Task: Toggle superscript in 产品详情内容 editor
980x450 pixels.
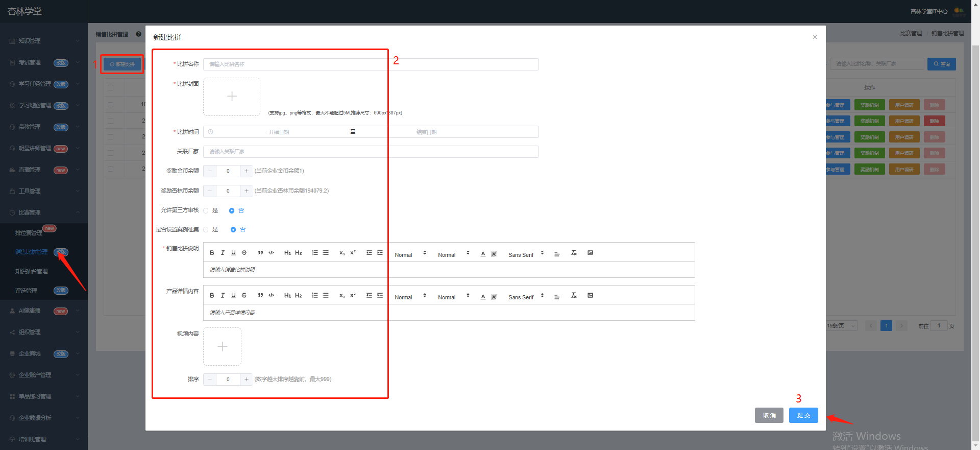Action: click(353, 296)
